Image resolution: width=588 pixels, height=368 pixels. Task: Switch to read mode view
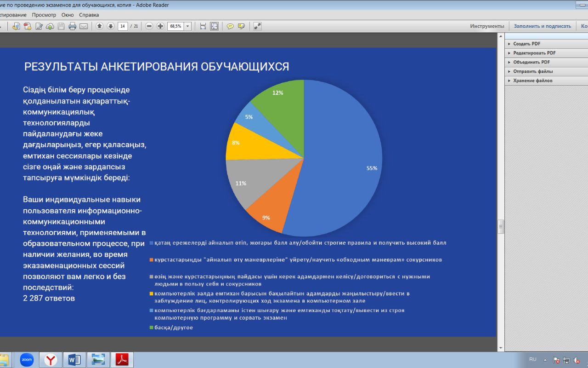[x=257, y=26]
